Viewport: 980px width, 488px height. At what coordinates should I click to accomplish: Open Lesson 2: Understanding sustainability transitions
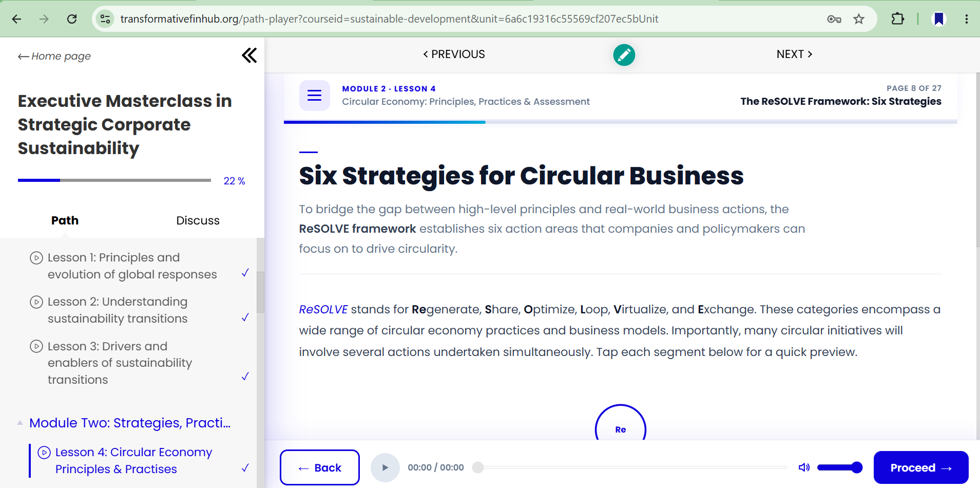coord(118,310)
